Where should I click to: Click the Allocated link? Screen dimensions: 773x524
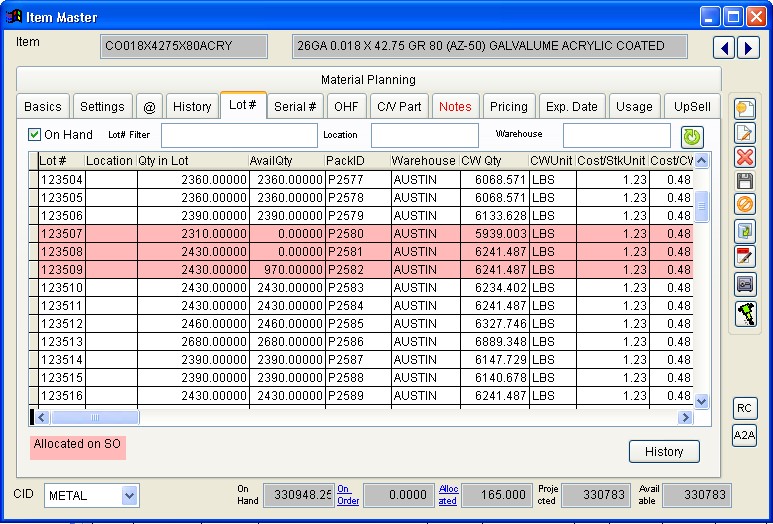click(448, 495)
